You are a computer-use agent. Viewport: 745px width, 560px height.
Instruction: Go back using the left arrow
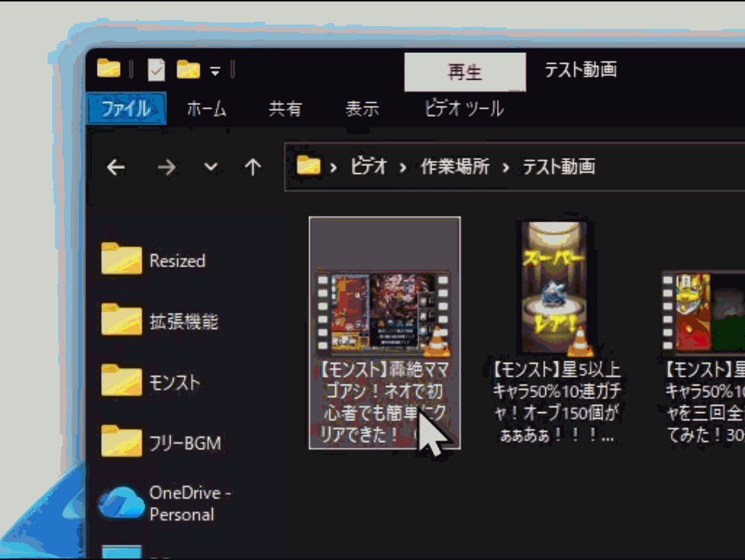[115, 168]
